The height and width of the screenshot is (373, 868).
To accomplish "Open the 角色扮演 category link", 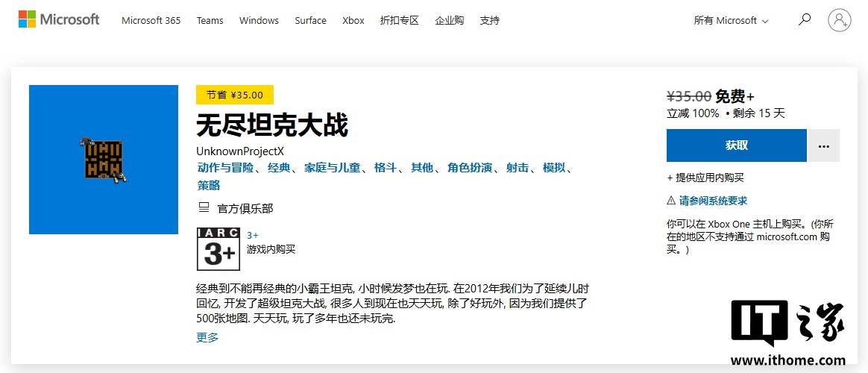I will pyautogui.click(x=470, y=168).
